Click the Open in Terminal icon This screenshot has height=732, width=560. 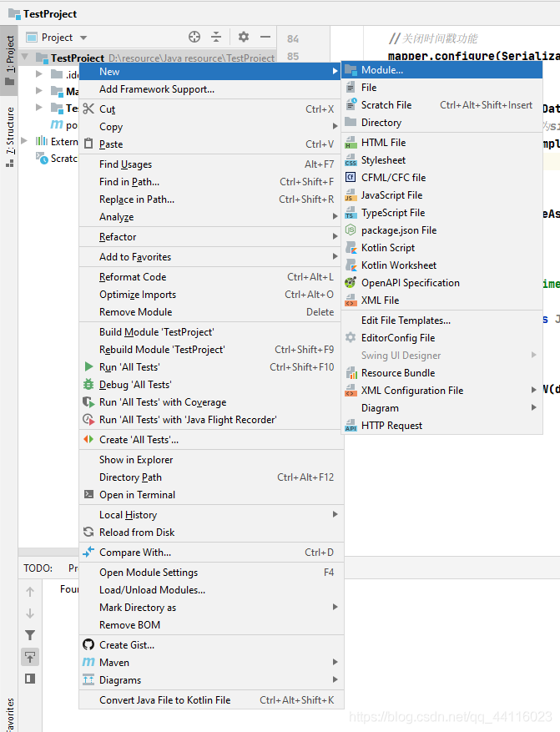[x=88, y=494]
